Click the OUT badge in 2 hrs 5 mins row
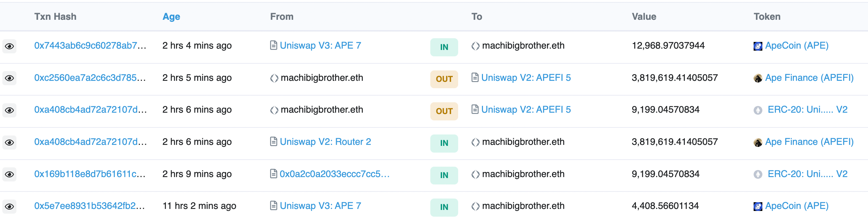Viewport: 868px width, 220px height. [x=444, y=79]
